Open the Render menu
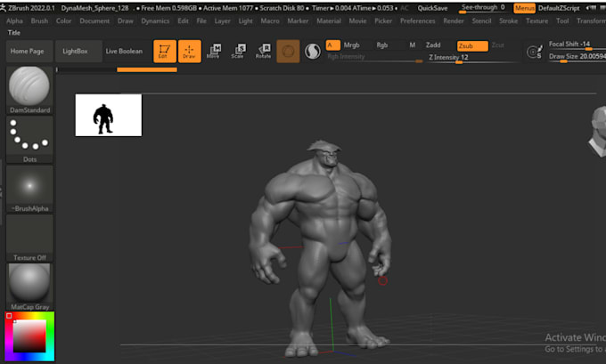This screenshot has width=606, height=364. [454, 20]
